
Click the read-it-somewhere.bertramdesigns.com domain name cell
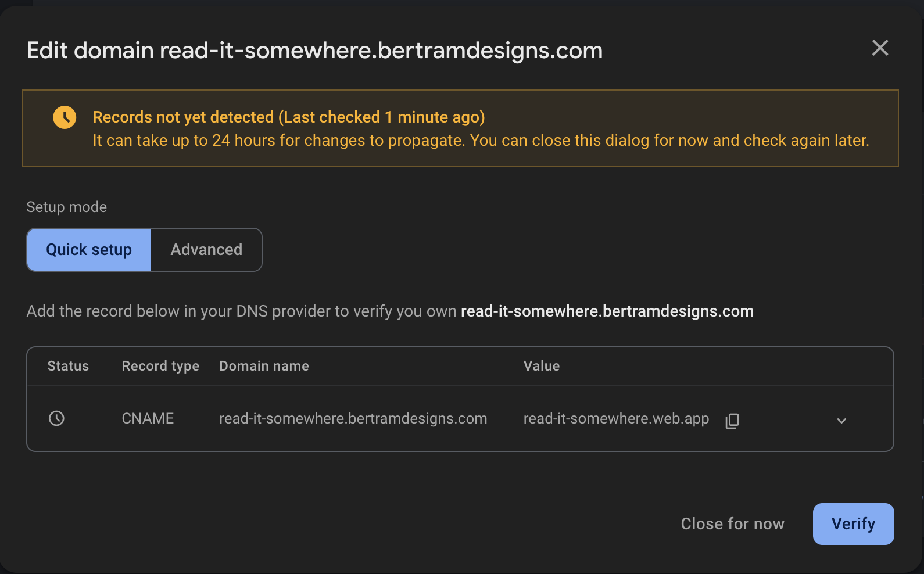(x=353, y=418)
